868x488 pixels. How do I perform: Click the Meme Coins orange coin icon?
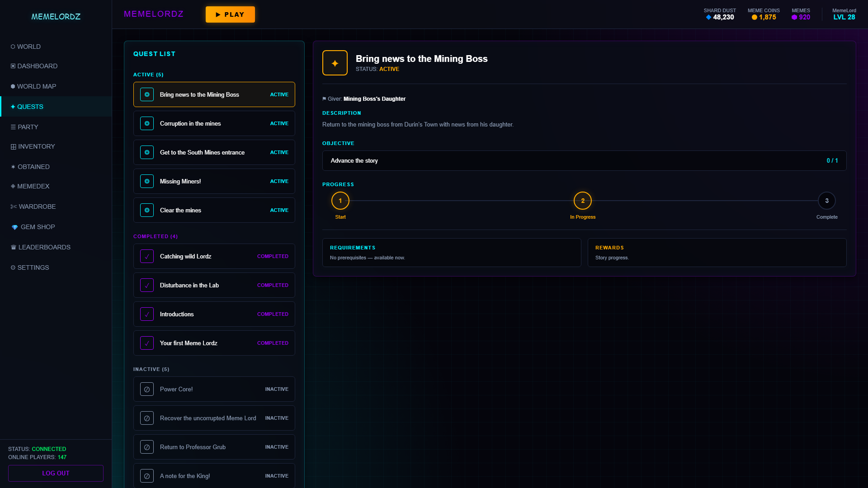click(x=754, y=17)
